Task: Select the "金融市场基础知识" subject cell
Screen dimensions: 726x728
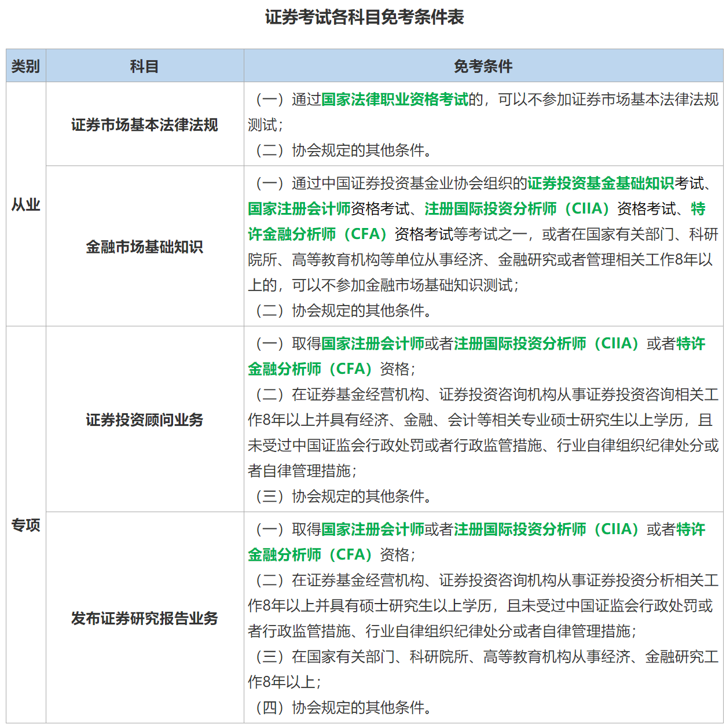Action: (144, 247)
